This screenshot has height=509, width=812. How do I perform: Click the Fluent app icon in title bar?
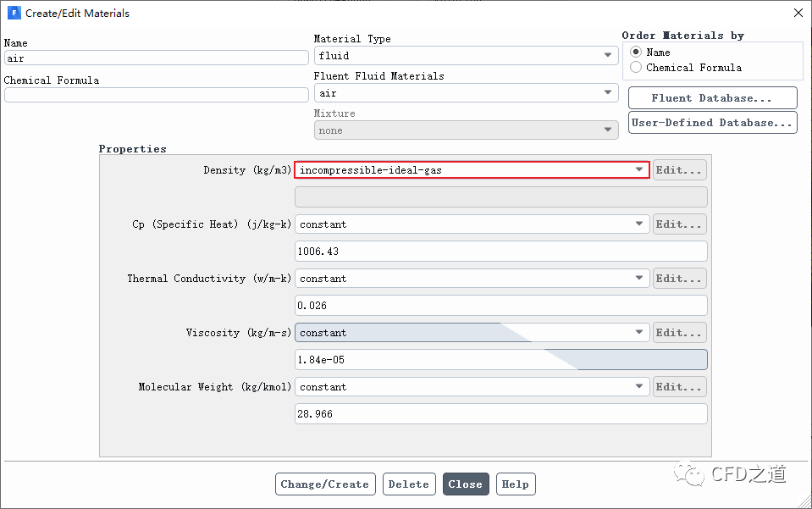tap(14, 13)
